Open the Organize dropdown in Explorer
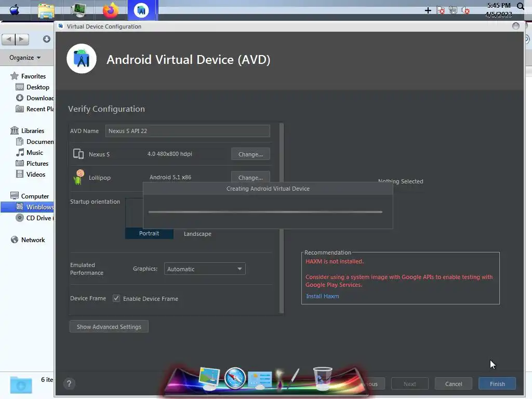This screenshot has height=399, width=532. pos(25,58)
